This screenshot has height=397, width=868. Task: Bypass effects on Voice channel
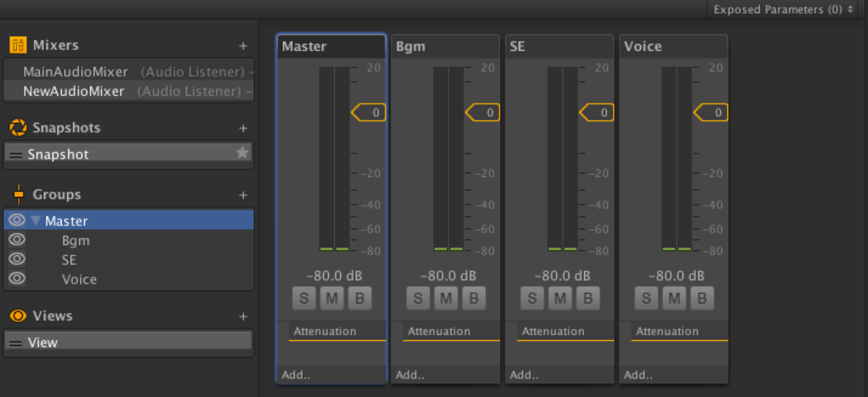702,299
